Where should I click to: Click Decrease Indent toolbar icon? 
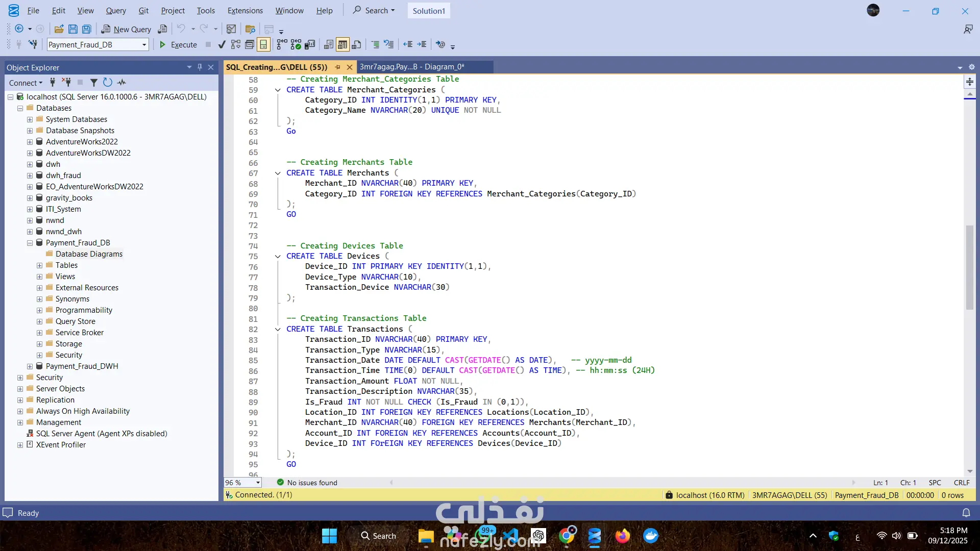(x=407, y=44)
